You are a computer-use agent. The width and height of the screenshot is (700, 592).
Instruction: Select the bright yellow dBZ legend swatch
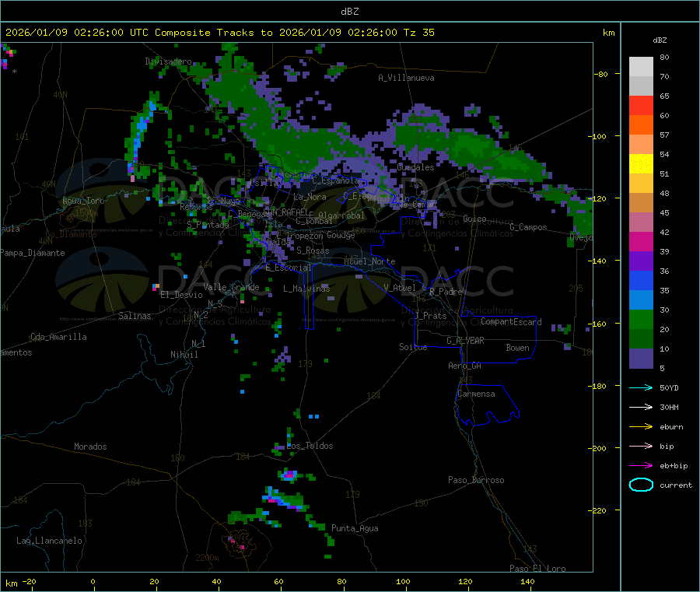(641, 164)
